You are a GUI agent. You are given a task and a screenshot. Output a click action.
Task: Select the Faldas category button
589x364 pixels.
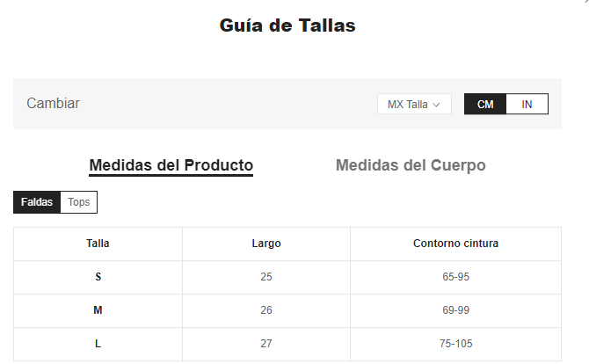pos(37,202)
